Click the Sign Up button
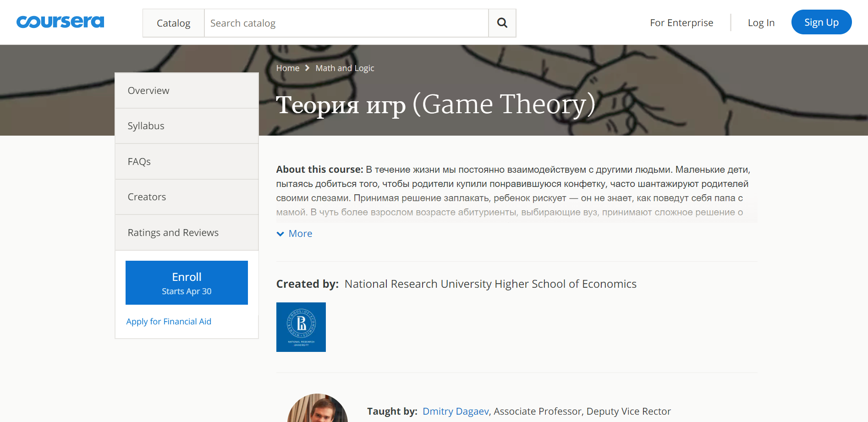Viewport: 868px width, 422px height. (821, 22)
